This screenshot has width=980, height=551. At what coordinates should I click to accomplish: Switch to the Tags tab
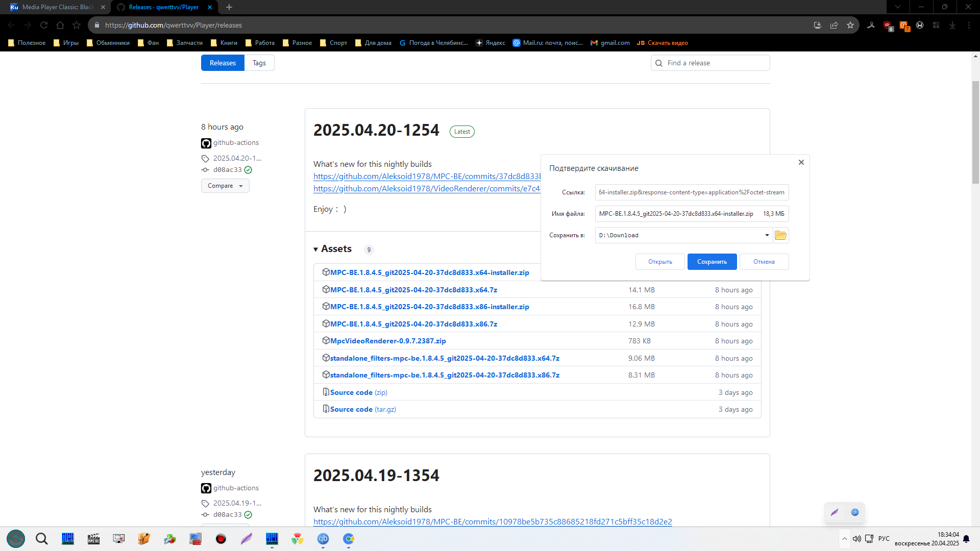coord(259,63)
